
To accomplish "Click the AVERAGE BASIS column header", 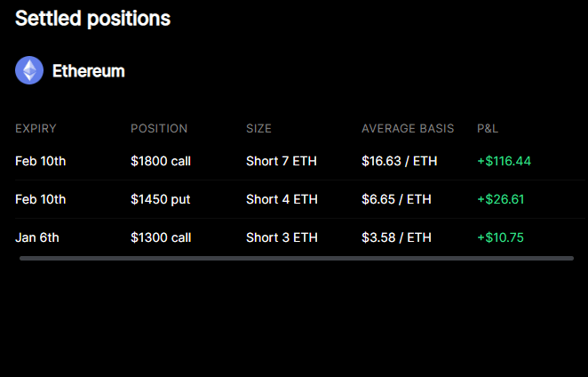I will point(408,128).
